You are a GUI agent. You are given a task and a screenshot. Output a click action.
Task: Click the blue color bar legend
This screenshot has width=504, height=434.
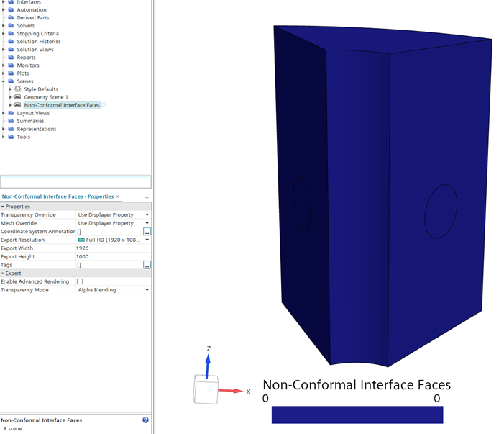point(357,415)
